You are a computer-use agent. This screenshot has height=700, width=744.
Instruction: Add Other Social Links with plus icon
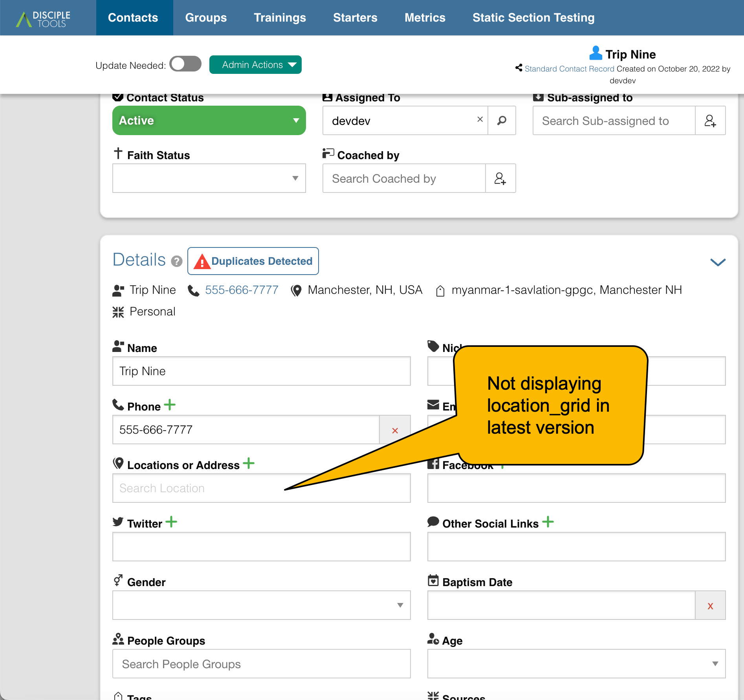(x=548, y=522)
